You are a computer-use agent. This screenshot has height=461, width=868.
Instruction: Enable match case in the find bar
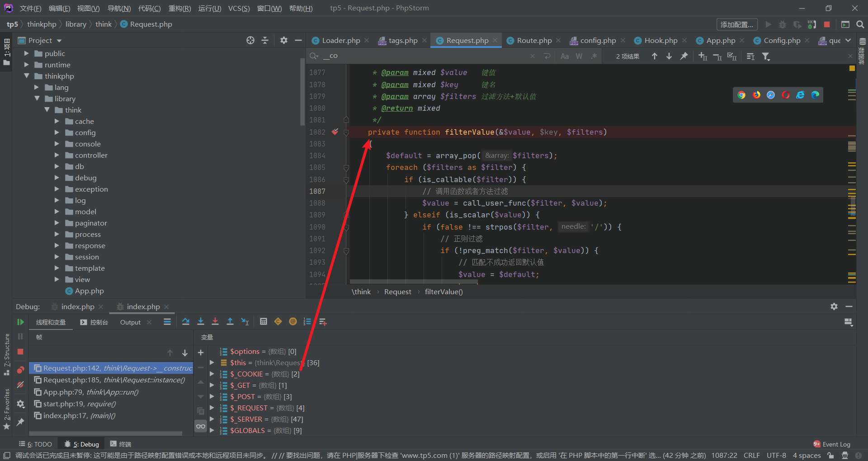(564, 56)
